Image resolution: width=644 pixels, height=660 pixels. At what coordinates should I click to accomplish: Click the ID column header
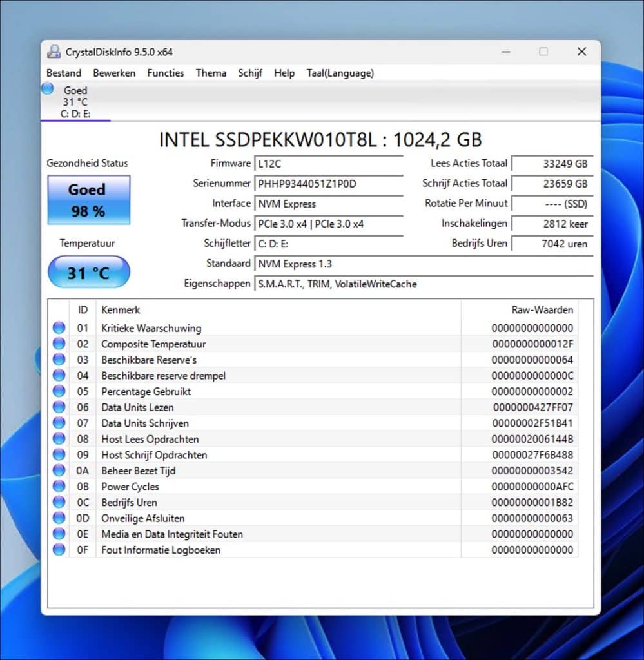coord(83,310)
